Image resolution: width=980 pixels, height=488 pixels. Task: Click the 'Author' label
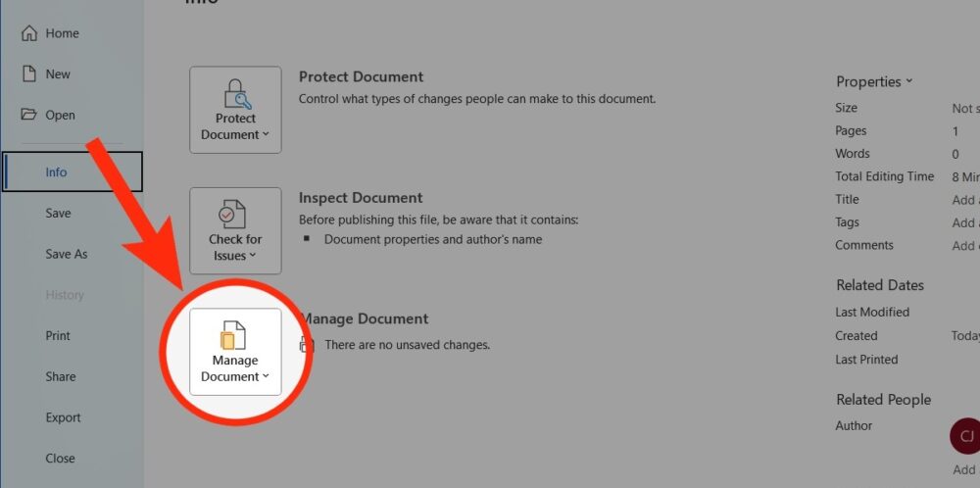[x=854, y=425]
